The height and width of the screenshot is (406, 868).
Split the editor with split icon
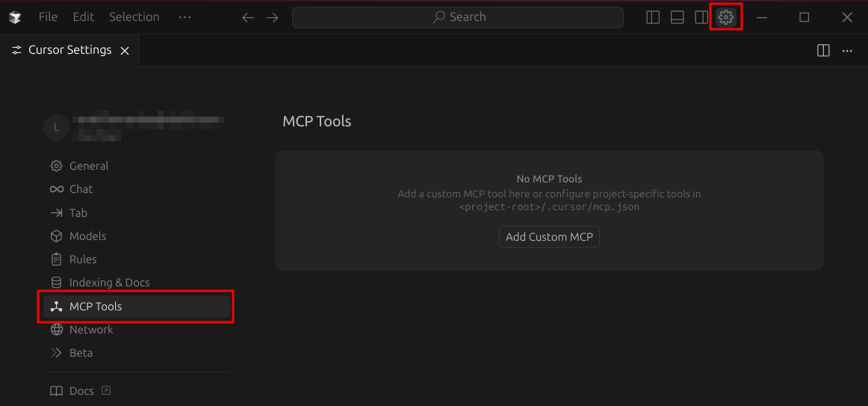pos(823,51)
